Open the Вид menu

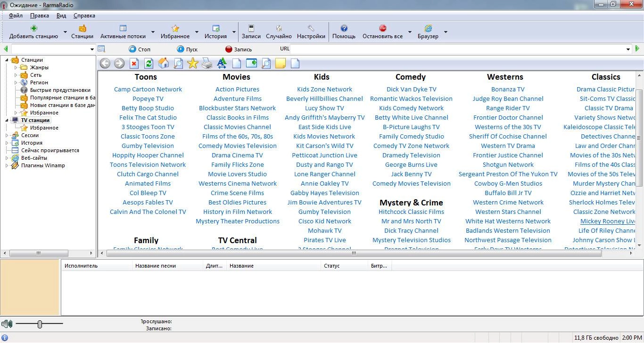pyautogui.click(x=61, y=16)
